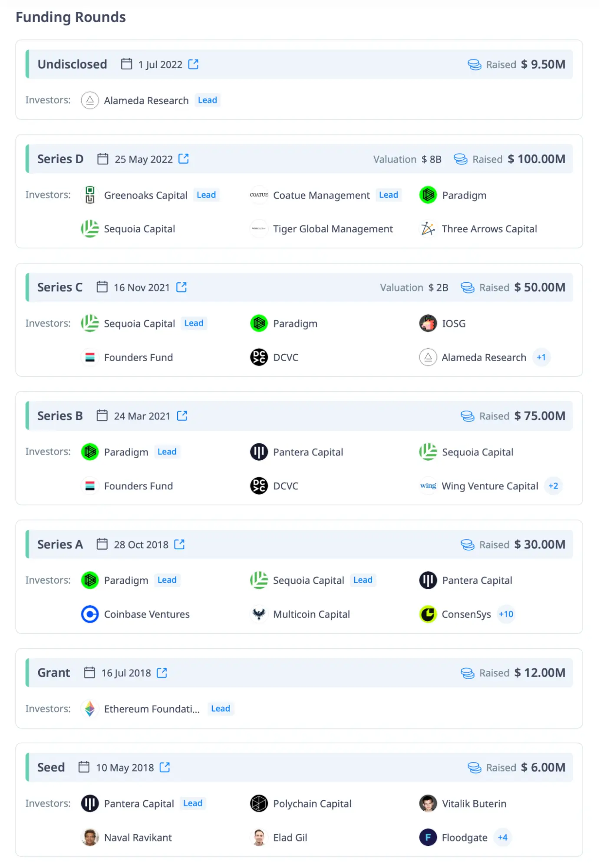600x868 pixels.
Task: Open IOSG investor page
Action: pos(454,323)
